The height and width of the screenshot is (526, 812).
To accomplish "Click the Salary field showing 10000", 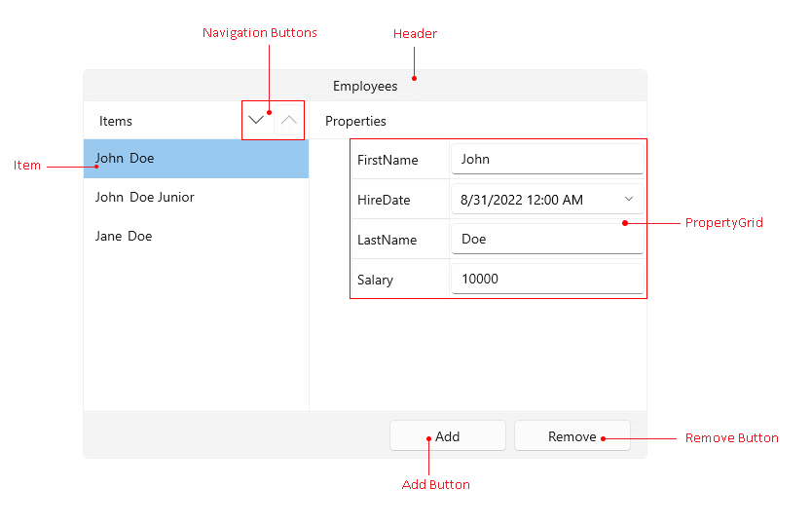I will coord(546,280).
